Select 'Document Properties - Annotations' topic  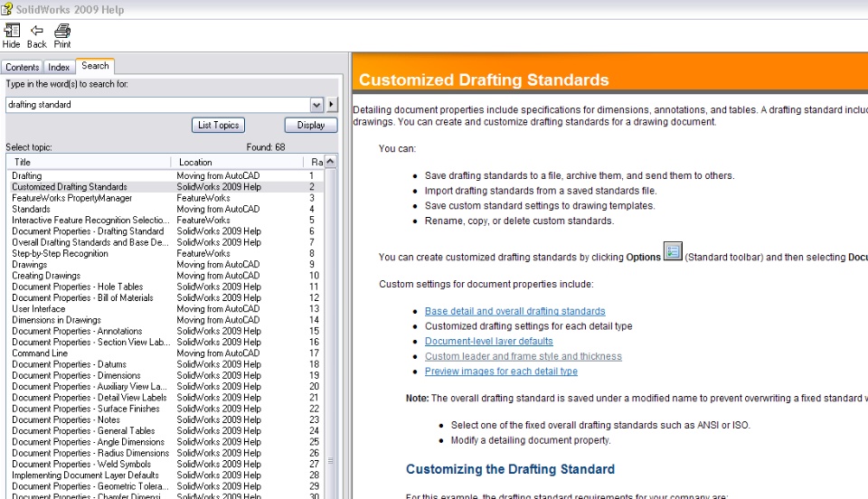click(x=166, y=331)
